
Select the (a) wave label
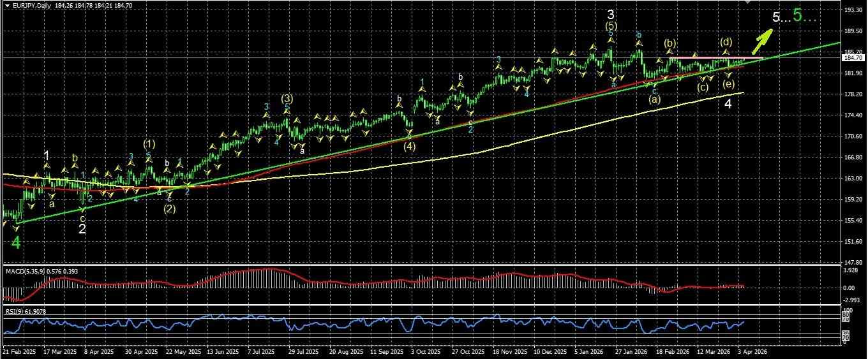pyautogui.click(x=655, y=99)
